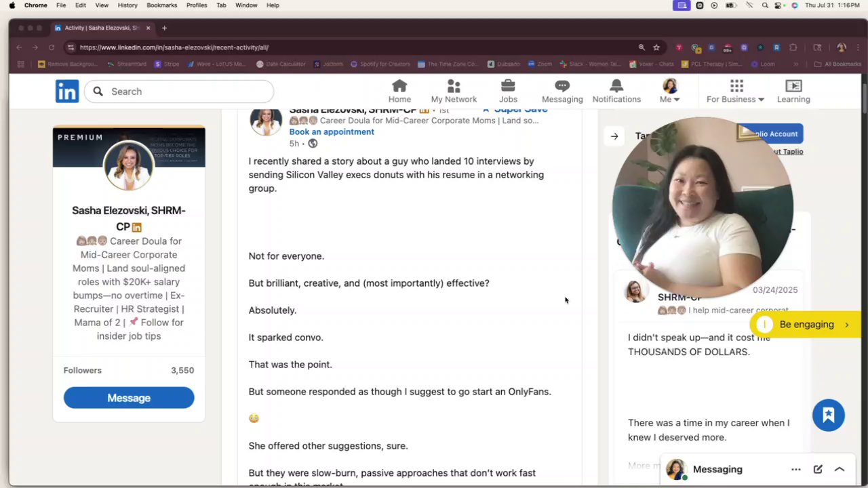The width and height of the screenshot is (868, 488).
Task: Open Date Calculator bookmark
Action: point(281,64)
